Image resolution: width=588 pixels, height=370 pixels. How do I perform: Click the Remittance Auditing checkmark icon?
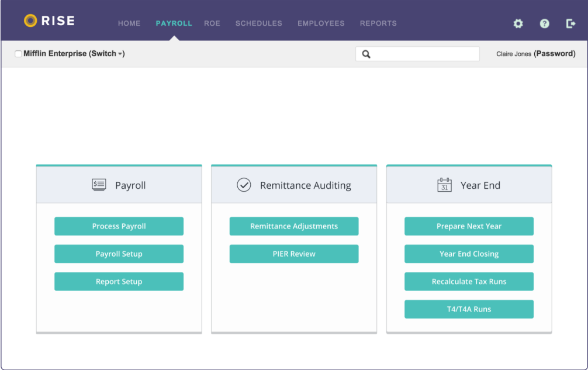(x=244, y=185)
